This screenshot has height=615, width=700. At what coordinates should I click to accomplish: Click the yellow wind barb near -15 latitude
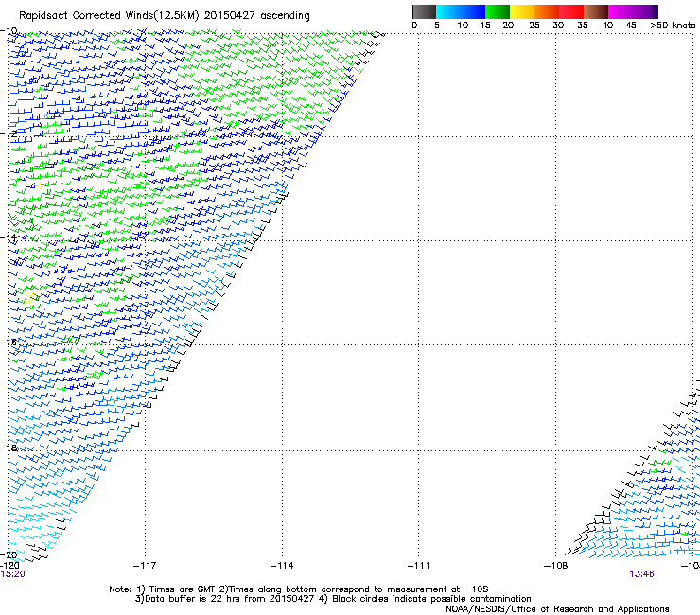tap(31, 298)
